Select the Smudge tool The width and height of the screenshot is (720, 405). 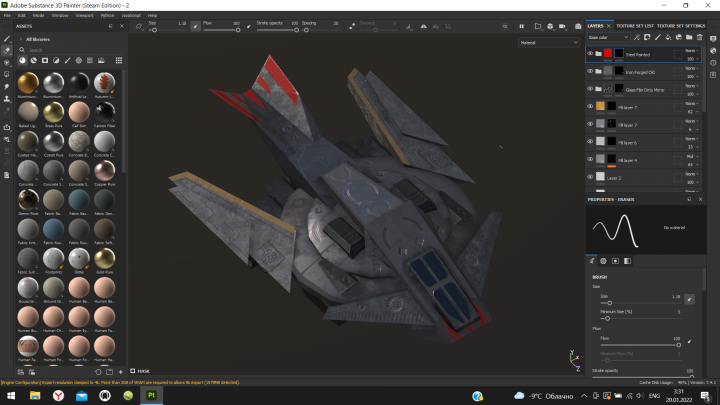(7, 86)
